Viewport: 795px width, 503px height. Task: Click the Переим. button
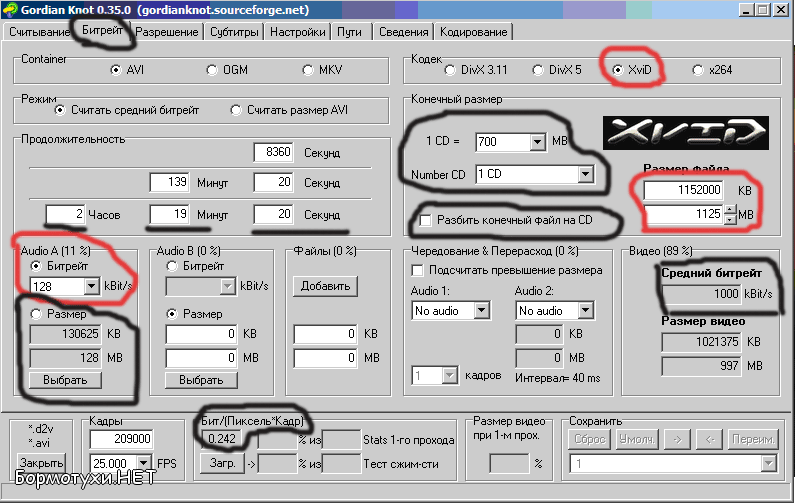point(753,439)
